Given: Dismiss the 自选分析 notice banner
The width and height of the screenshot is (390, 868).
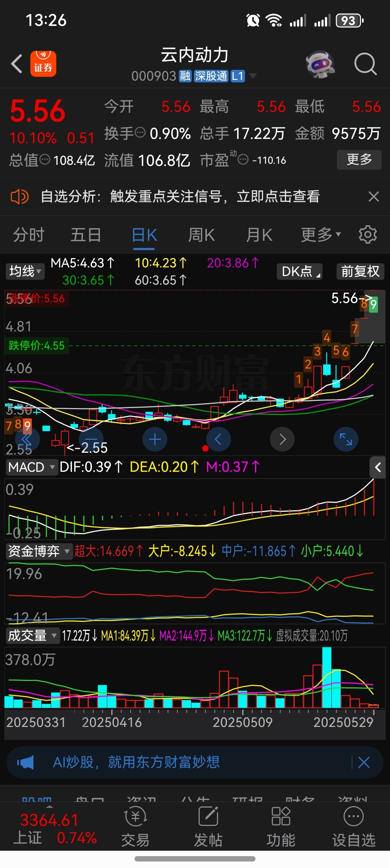Looking at the screenshot, I should (374, 197).
